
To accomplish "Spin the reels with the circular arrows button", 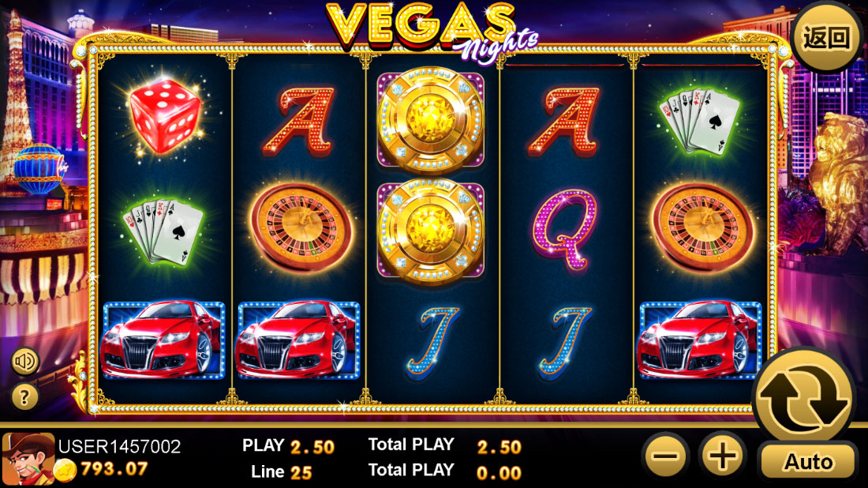I will (804, 395).
